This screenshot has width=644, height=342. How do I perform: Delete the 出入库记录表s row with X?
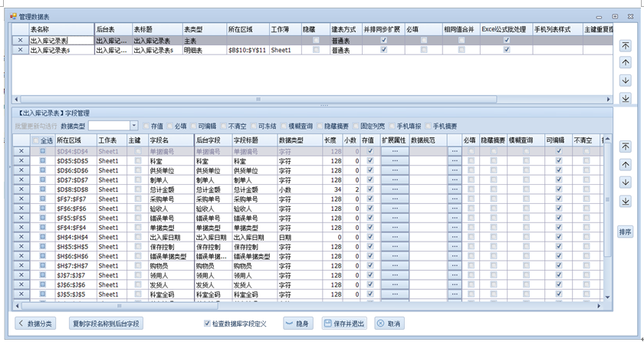(x=21, y=50)
